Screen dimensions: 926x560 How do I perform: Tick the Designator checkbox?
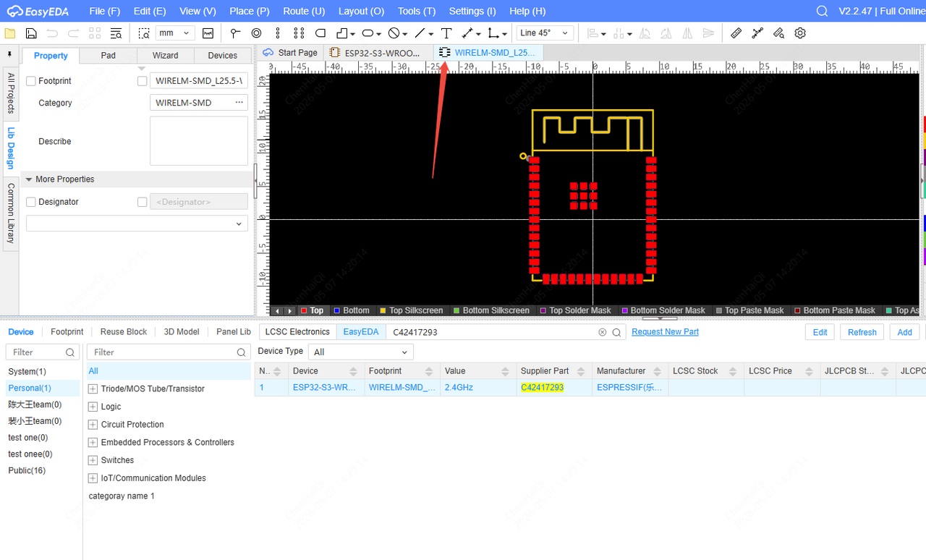click(x=31, y=202)
